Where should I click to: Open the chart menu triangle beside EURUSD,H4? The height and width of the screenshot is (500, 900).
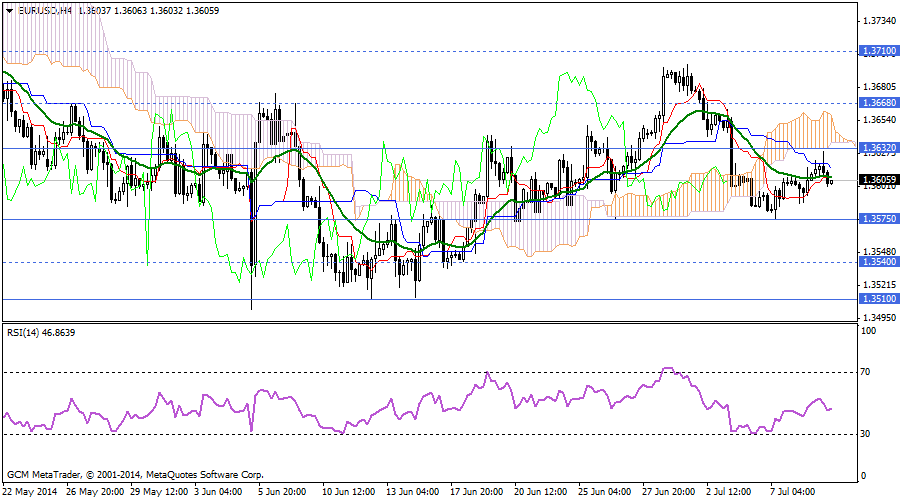9,11
